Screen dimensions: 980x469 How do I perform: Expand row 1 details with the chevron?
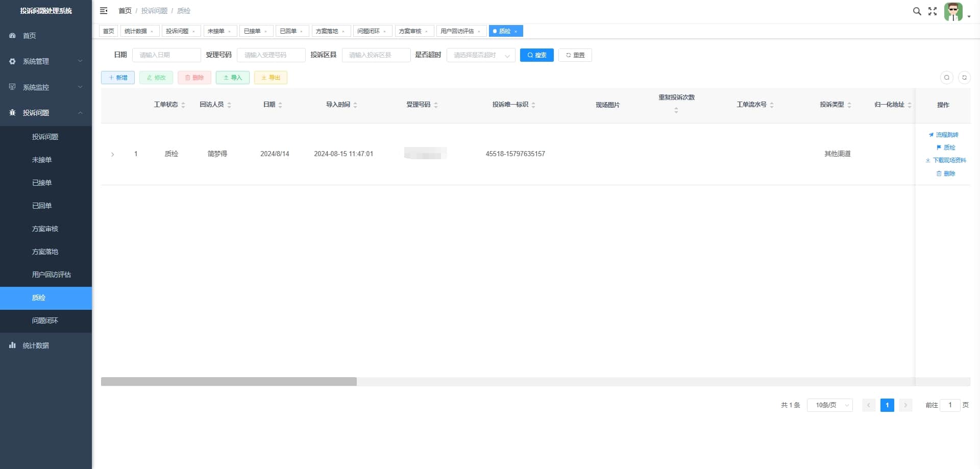pyautogui.click(x=112, y=154)
